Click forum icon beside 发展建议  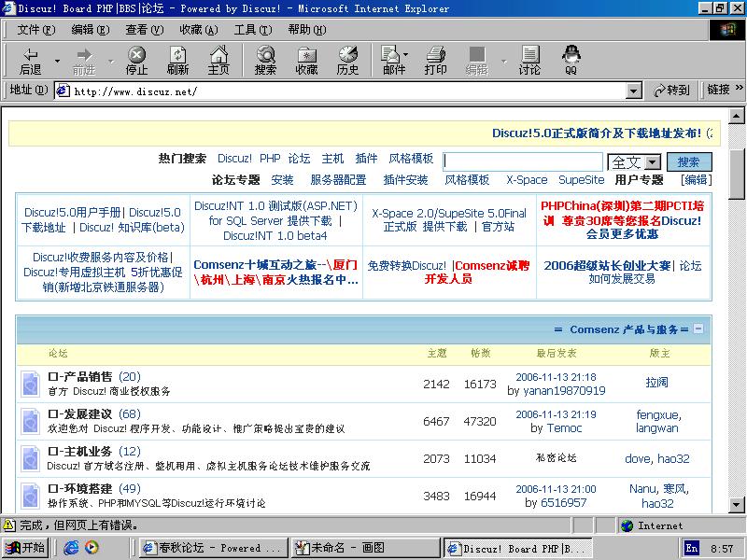click(x=31, y=422)
